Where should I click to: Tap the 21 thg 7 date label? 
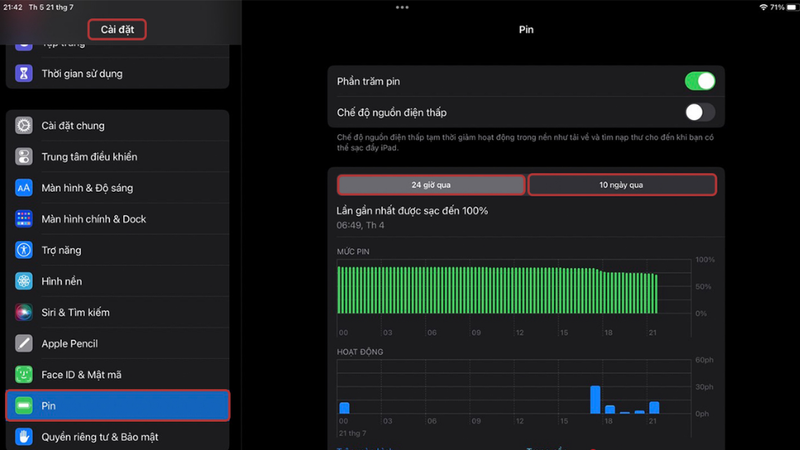coord(352,433)
